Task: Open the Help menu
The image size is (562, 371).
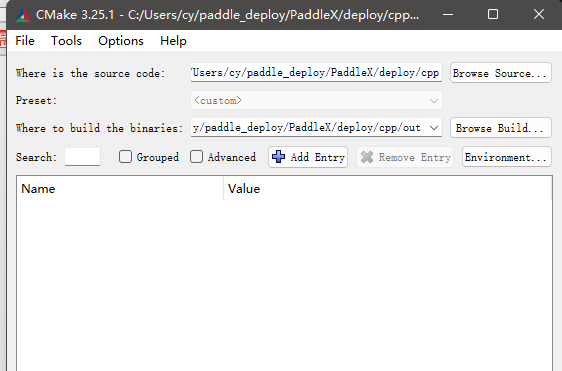Action: [x=173, y=41]
